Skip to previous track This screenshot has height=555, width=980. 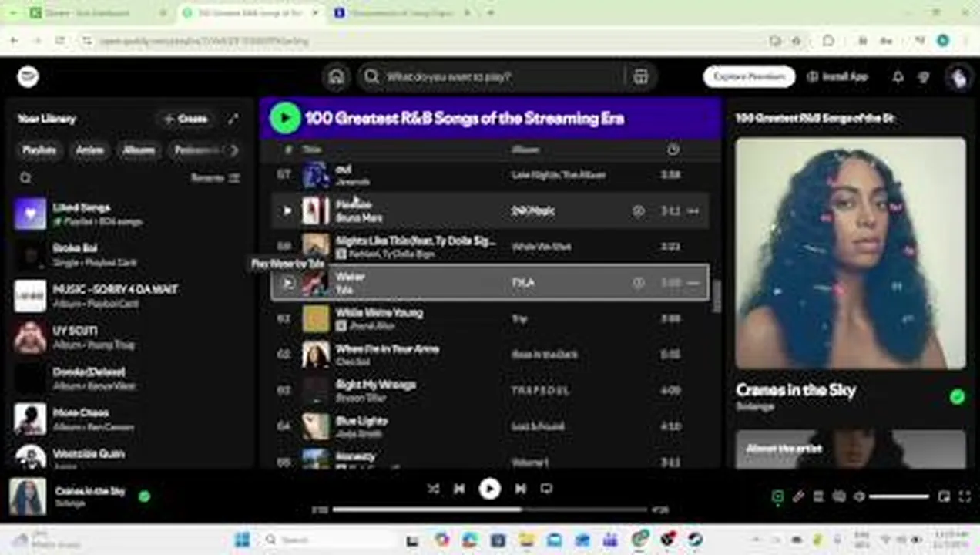pos(459,489)
